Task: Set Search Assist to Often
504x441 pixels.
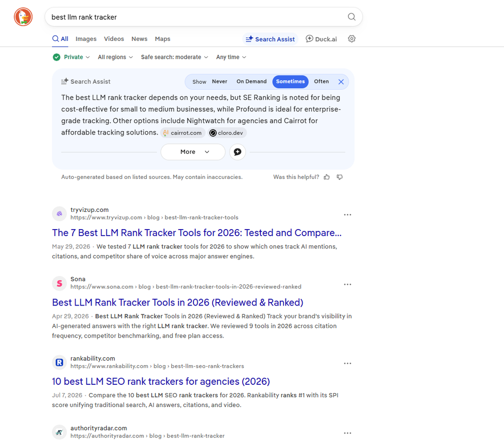Action: pyautogui.click(x=321, y=81)
